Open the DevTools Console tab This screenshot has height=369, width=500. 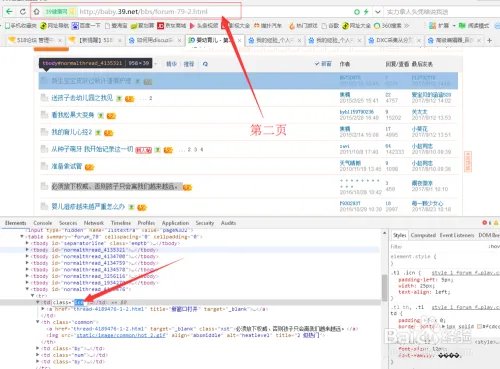(43, 223)
